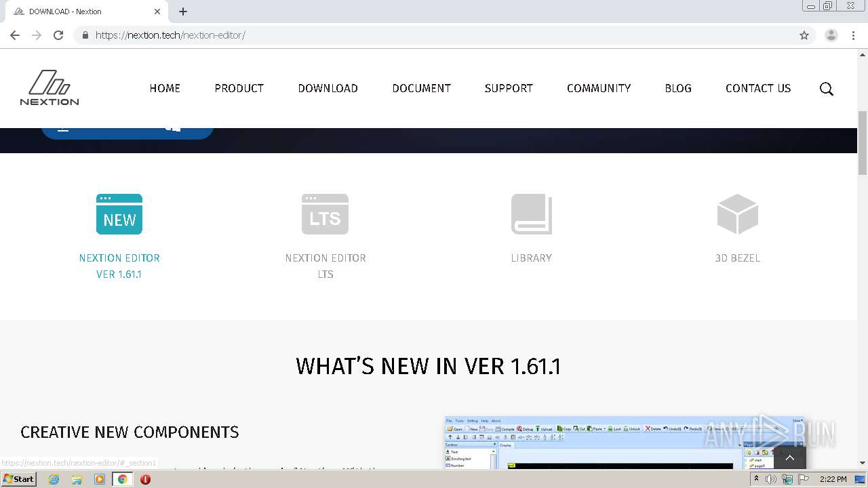The height and width of the screenshot is (488, 868).
Task: Click the 3D BEZEL label
Action: [x=738, y=258]
